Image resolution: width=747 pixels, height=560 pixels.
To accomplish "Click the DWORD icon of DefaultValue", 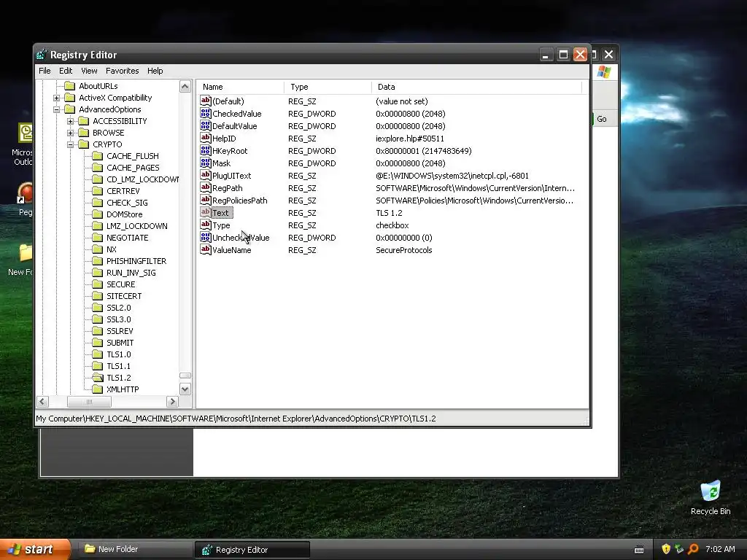I will [x=205, y=125].
